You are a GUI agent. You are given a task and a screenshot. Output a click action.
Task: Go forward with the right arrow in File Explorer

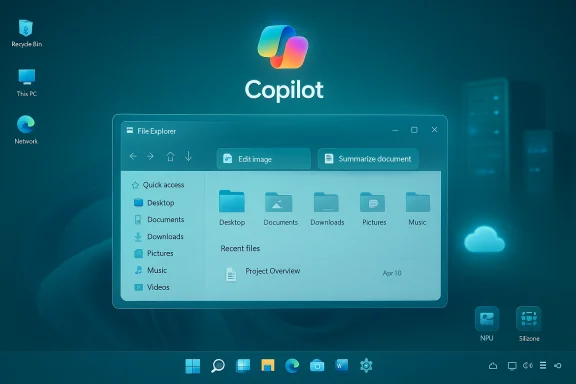click(x=150, y=157)
